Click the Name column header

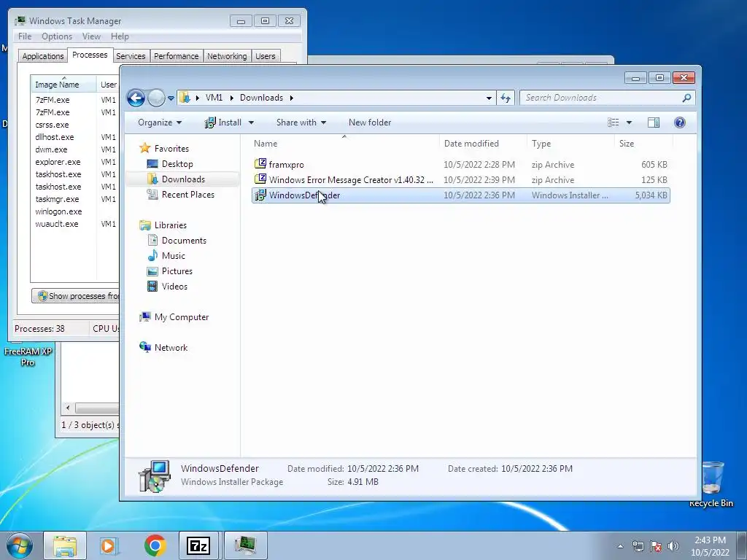(x=344, y=144)
